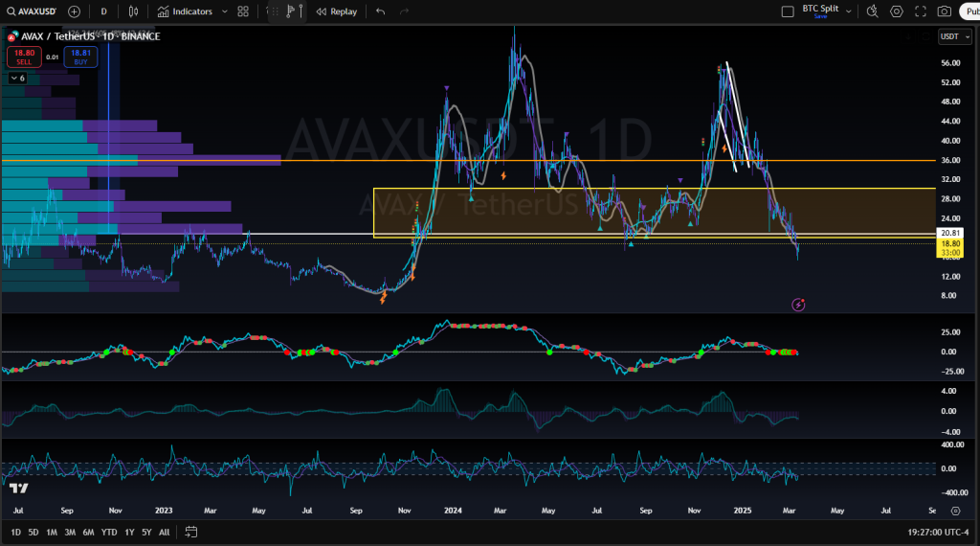The width and height of the screenshot is (980, 546).
Task: Open the AVAXUSD symbol search
Action: click(32, 11)
